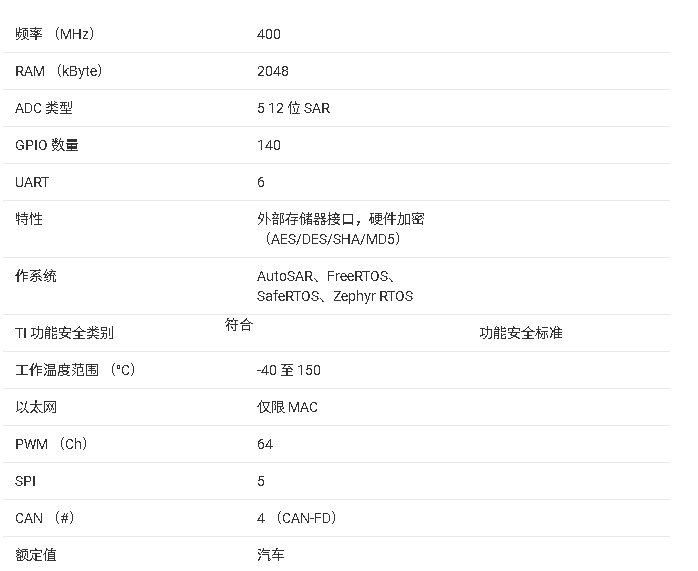The image size is (698, 571).
Task: Click the GPIO 数量 label
Action: [47, 145]
